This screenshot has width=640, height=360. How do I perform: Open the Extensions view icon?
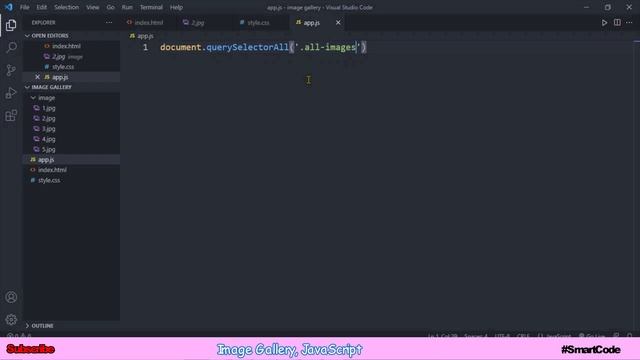pos(11,116)
